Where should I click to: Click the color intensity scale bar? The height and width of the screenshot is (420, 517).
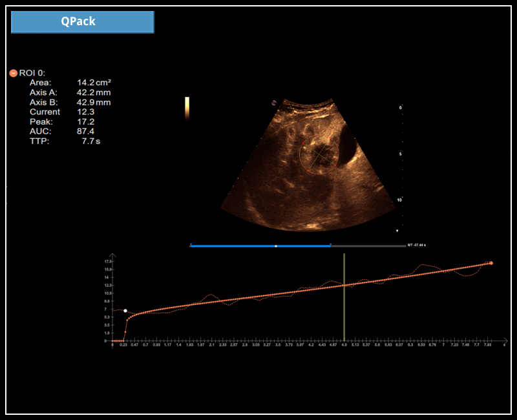pos(187,108)
